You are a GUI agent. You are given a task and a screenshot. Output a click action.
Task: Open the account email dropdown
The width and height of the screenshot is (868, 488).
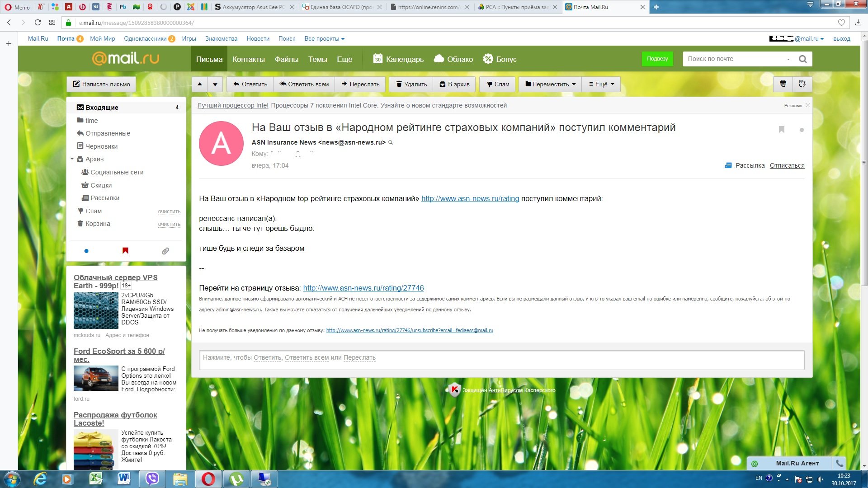[x=797, y=39]
